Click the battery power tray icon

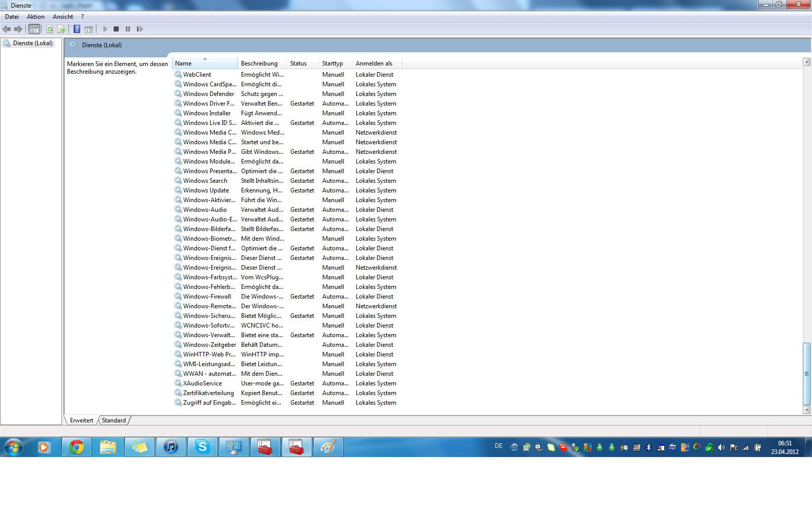[x=758, y=447]
